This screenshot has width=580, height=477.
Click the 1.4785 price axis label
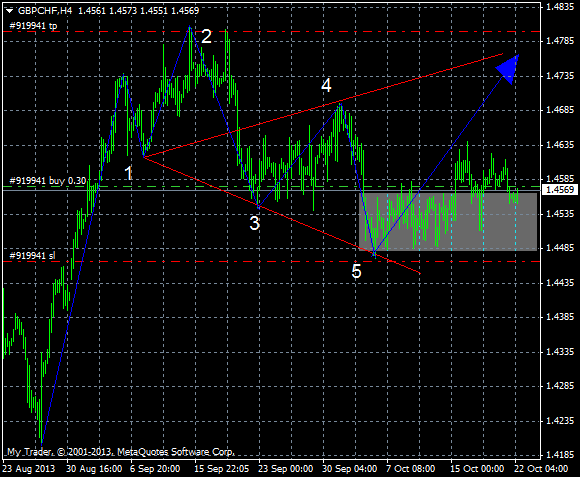coord(560,41)
